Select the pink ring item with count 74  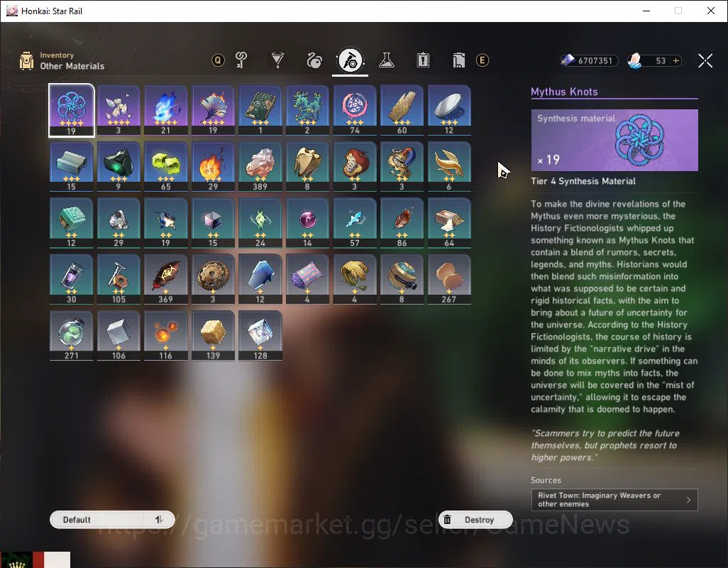pyautogui.click(x=355, y=110)
